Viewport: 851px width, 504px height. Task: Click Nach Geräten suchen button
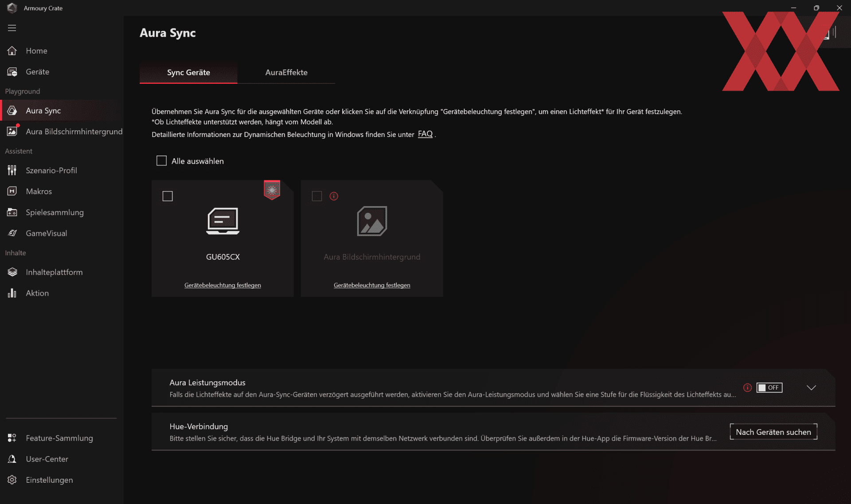click(773, 432)
